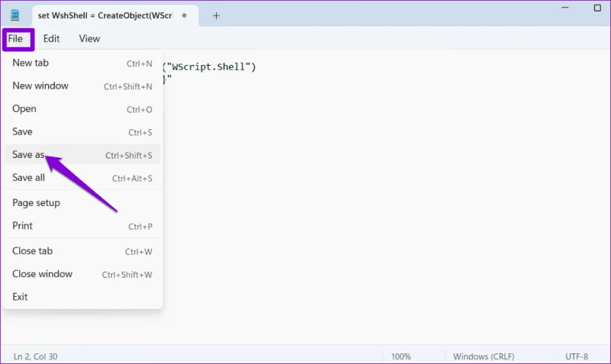Image resolution: width=611 pixels, height=364 pixels.
Task: Choose New window menu entry
Action: pyautogui.click(x=82, y=86)
